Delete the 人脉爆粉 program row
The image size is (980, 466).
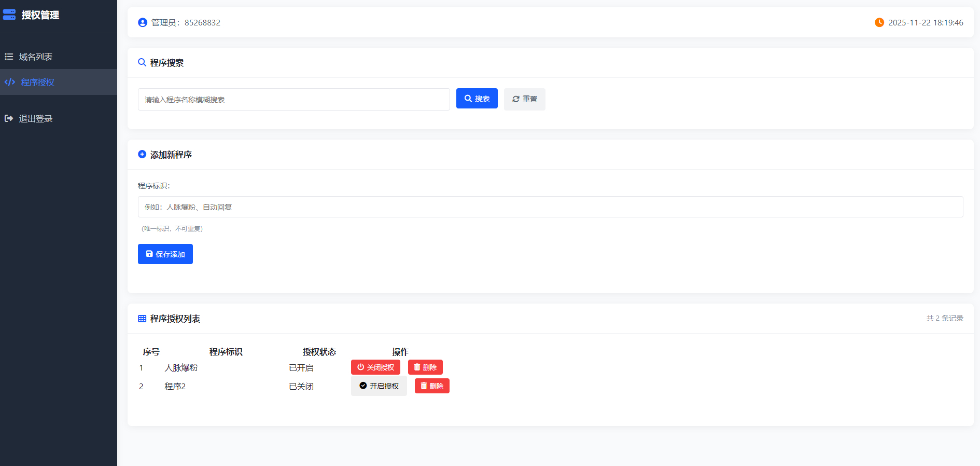pyautogui.click(x=425, y=367)
